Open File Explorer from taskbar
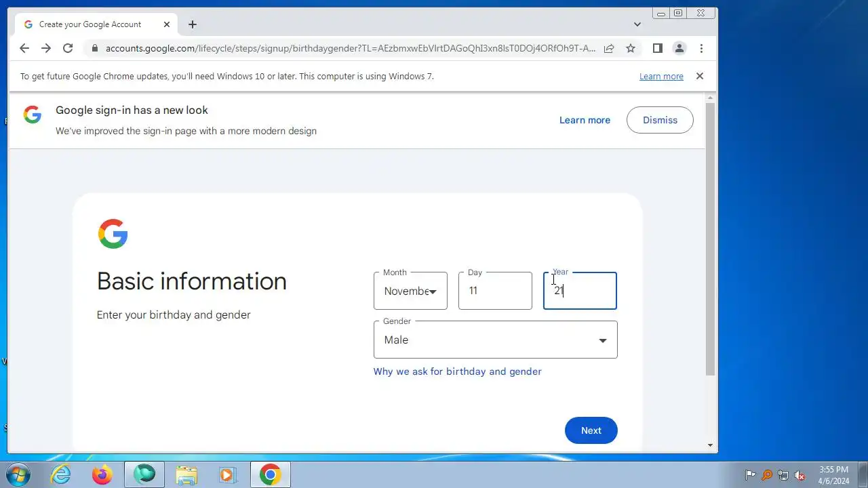This screenshot has width=868, height=488. 186,475
